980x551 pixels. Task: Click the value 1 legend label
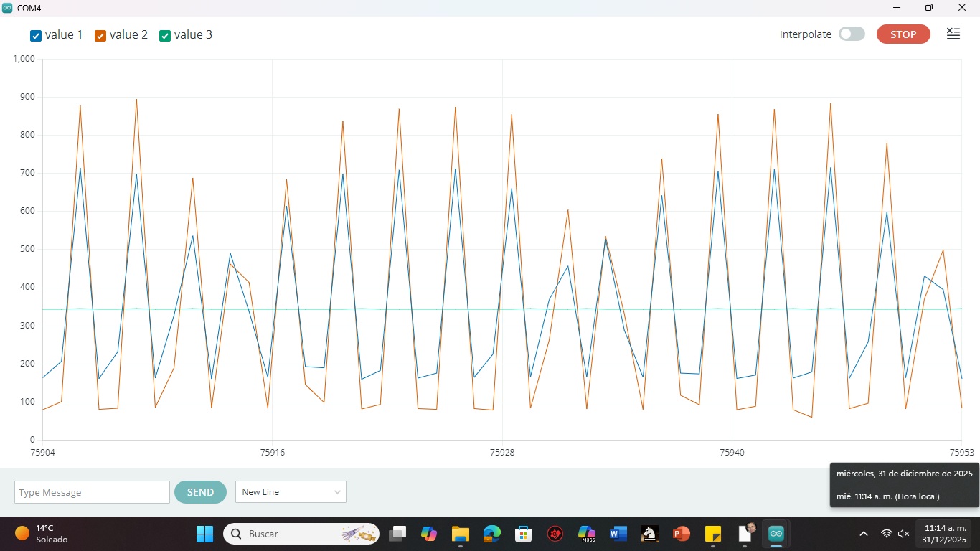coord(64,34)
